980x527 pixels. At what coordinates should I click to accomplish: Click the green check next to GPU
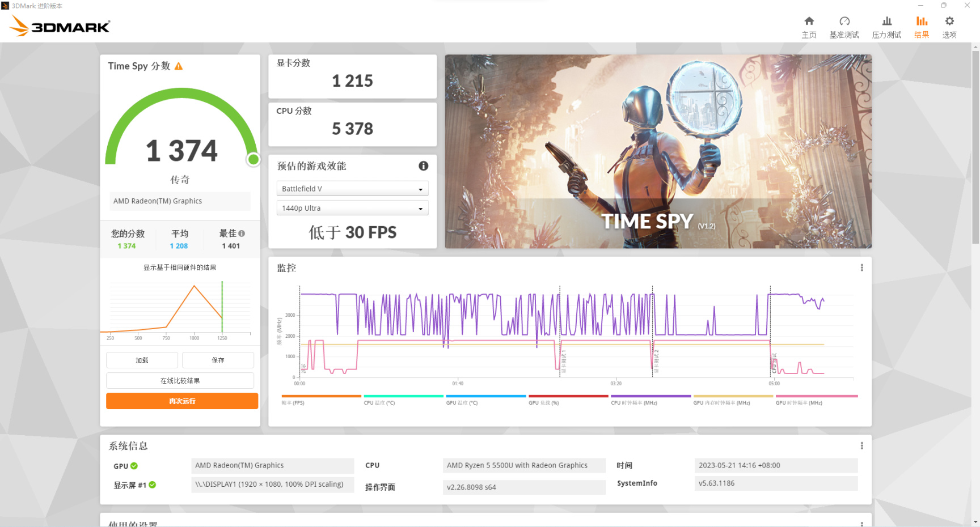point(134,466)
